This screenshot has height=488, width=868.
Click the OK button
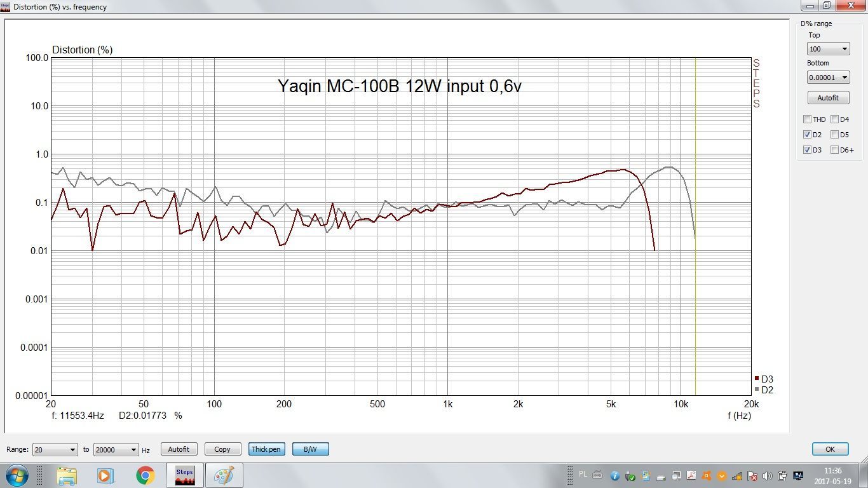pos(830,449)
